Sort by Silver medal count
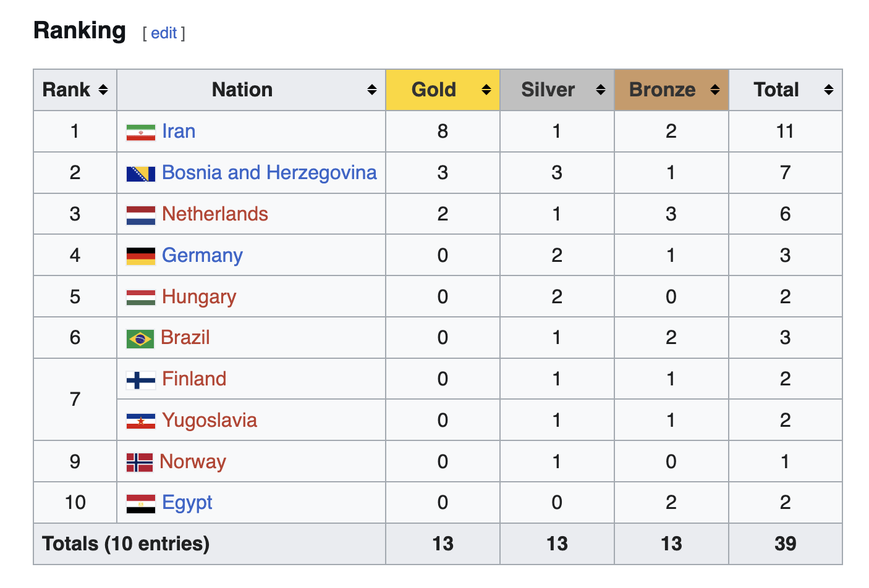 pyautogui.click(x=600, y=90)
